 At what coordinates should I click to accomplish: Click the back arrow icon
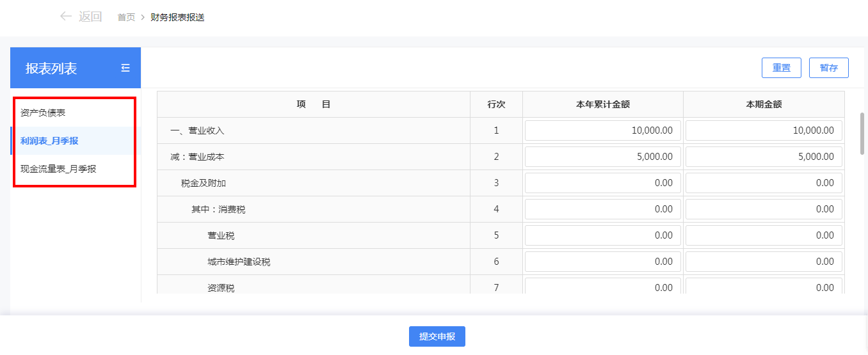(x=65, y=17)
